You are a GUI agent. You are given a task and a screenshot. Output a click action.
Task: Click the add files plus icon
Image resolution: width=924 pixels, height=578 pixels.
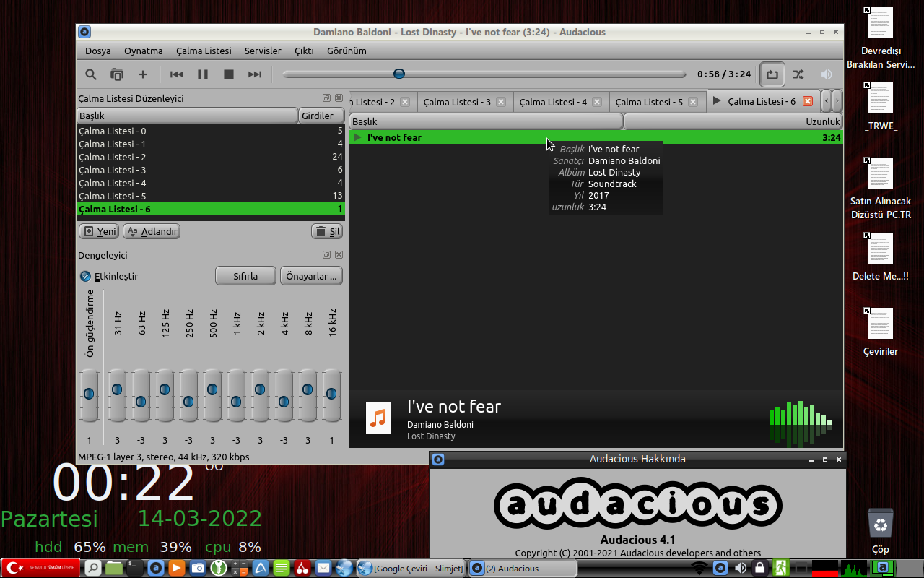pyautogui.click(x=143, y=74)
